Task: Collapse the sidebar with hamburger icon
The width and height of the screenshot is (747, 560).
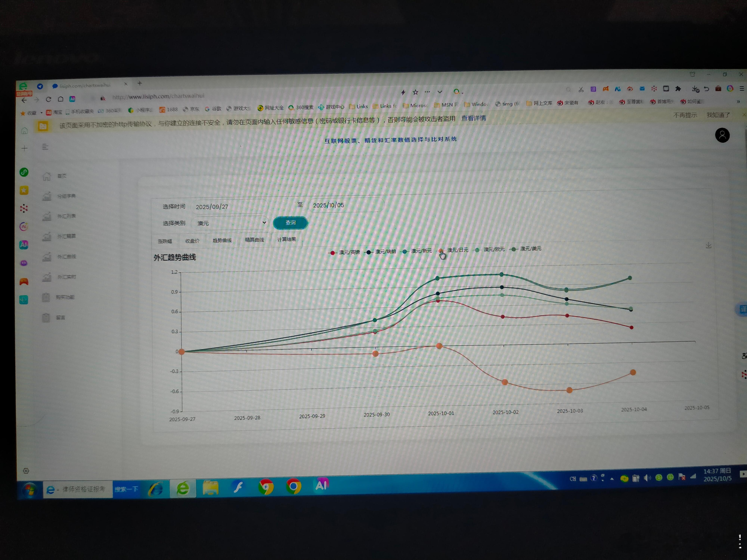Action: [x=45, y=147]
